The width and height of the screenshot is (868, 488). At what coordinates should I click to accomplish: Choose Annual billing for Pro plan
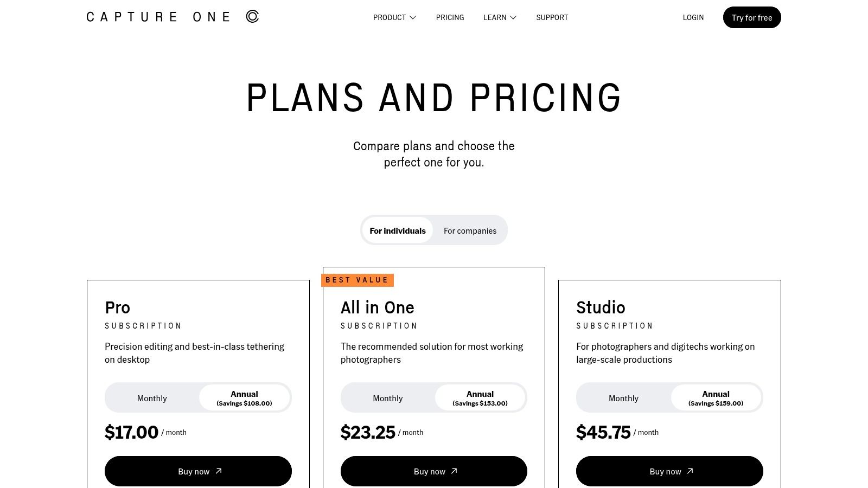pyautogui.click(x=244, y=398)
